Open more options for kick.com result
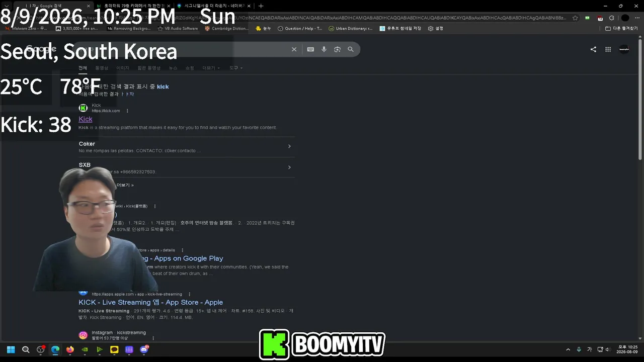Viewport: 644px width, 362px height. coord(127,111)
